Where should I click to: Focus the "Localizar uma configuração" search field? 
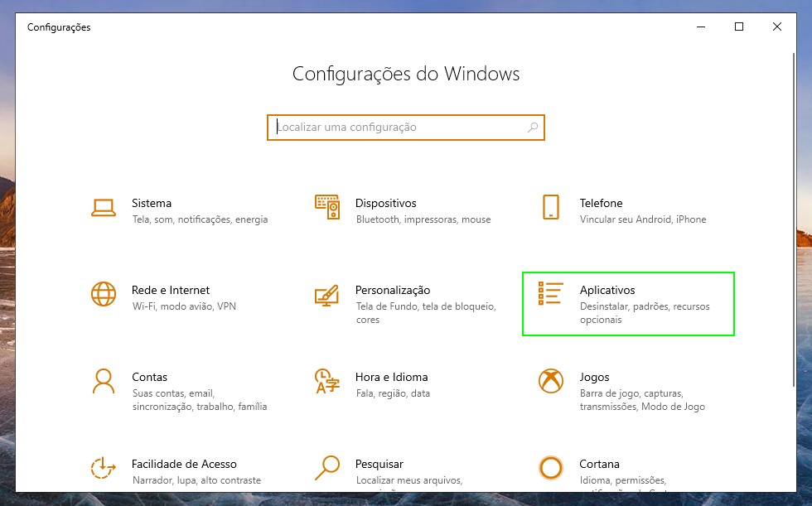405,128
